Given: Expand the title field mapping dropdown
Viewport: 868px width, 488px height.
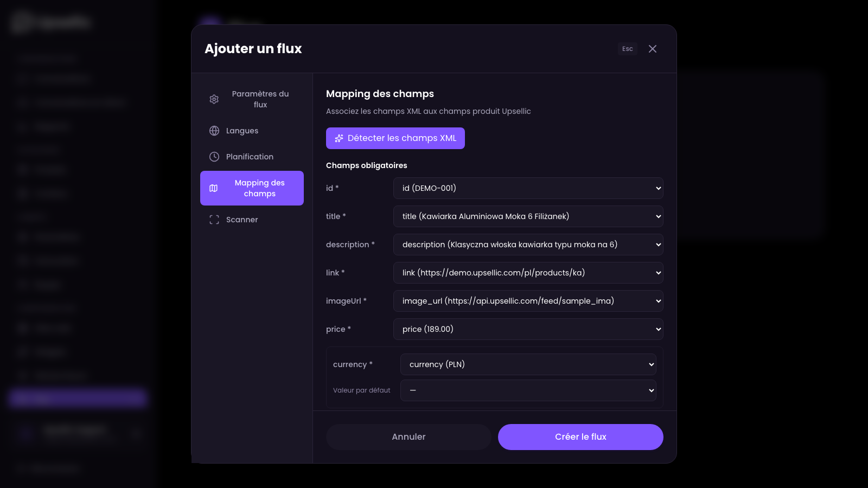Looking at the screenshot, I should point(528,216).
